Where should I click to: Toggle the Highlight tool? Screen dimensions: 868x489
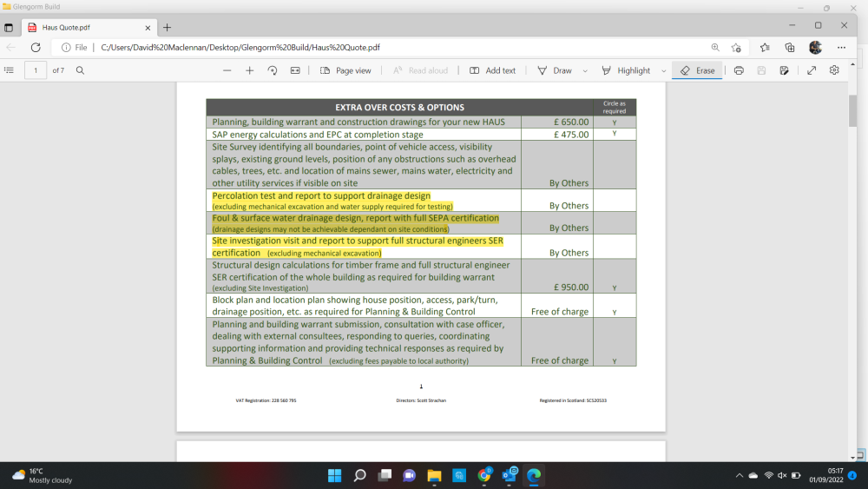(x=626, y=70)
